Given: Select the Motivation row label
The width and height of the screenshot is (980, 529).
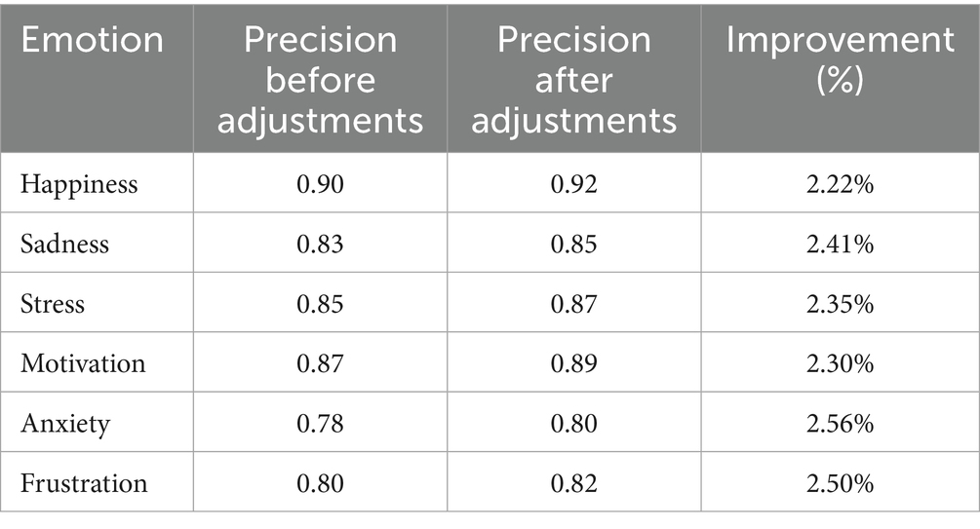Looking at the screenshot, I should [83, 363].
